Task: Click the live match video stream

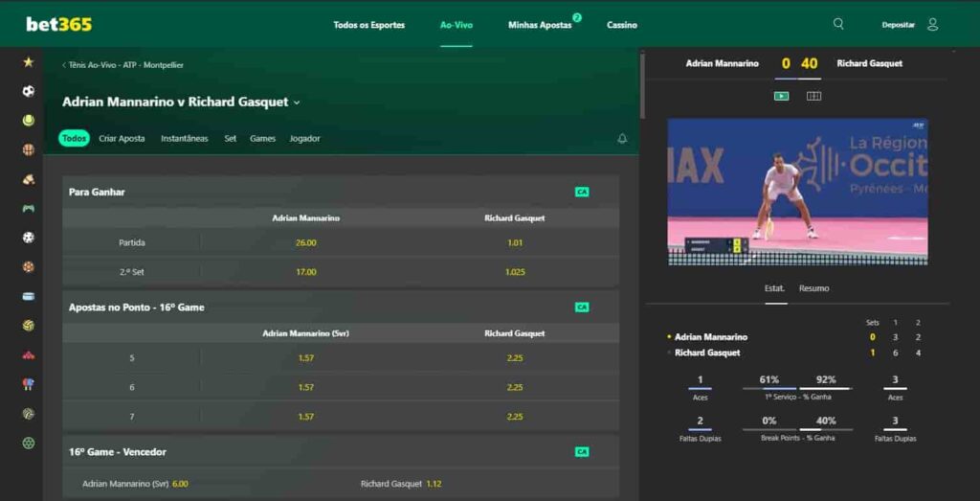Action: click(x=797, y=192)
